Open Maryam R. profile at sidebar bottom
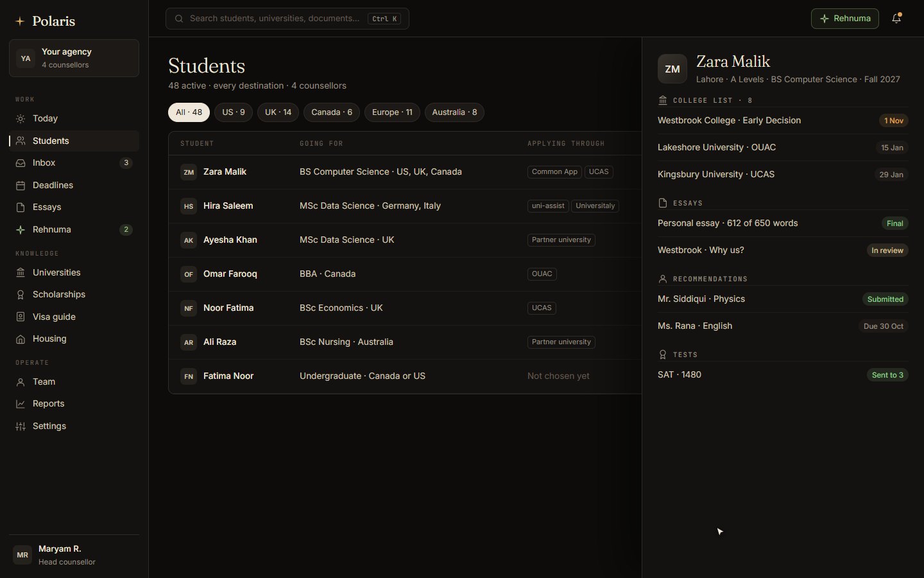The height and width of the screenshot is (578, 924). click(74, 555)
